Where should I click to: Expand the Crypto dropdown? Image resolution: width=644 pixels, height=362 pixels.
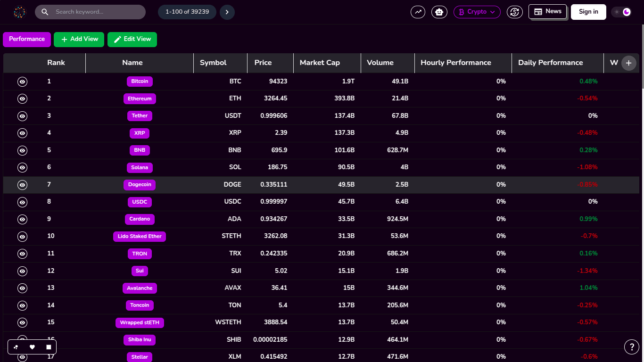tap(477, 12)
